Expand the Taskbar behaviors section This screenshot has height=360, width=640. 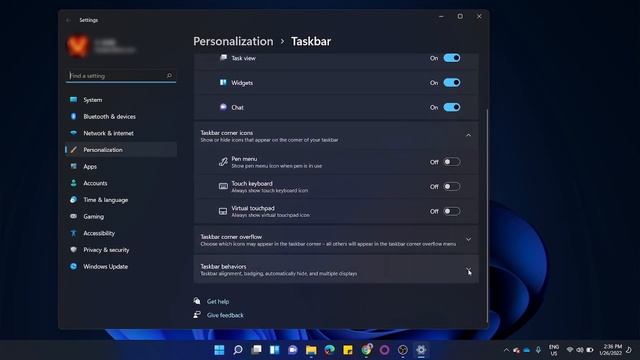[x=468, y=270]
